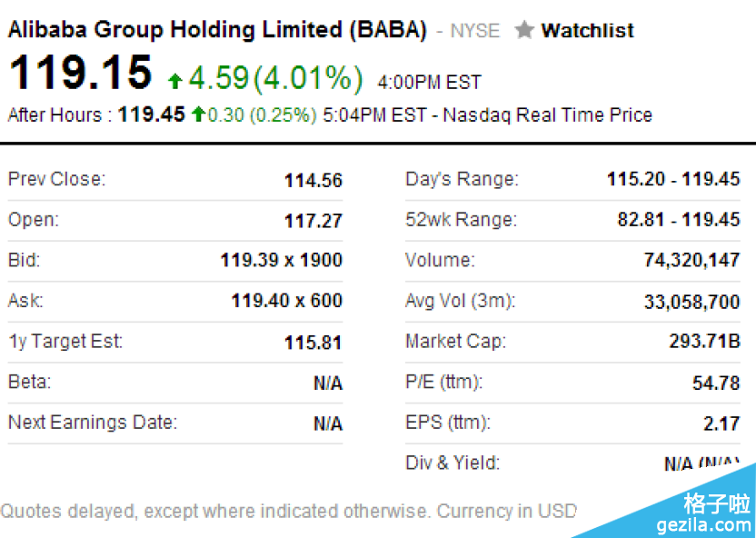756x538 pixels.
Task: Click the Volume figure 74,320,147
Action: [691, 261]
